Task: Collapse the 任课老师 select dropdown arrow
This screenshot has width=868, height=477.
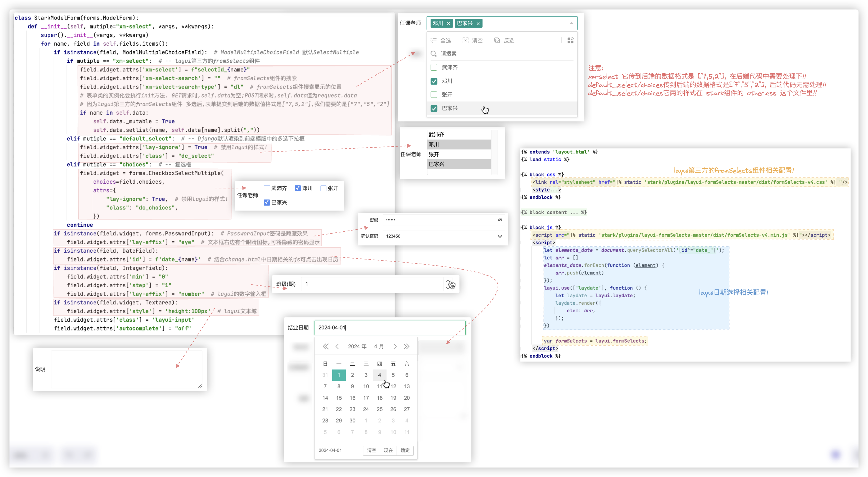Action: pos(571,23)
